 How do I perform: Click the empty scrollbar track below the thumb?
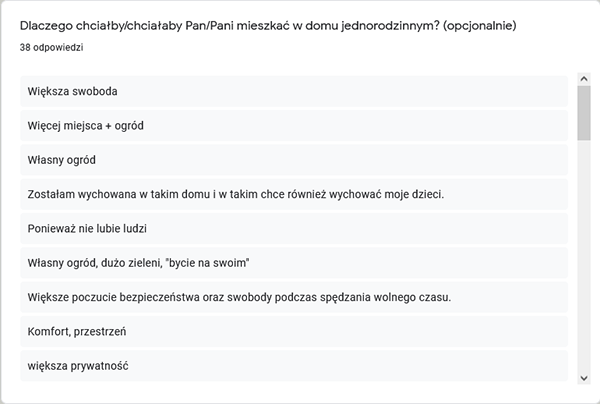click(584, 260)
